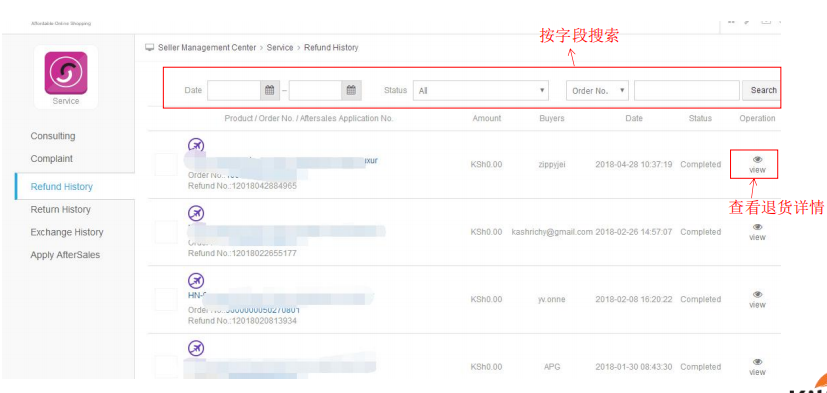
Task: Click airplane icon in kashrichy@gmail.com row
Action: 196,213
